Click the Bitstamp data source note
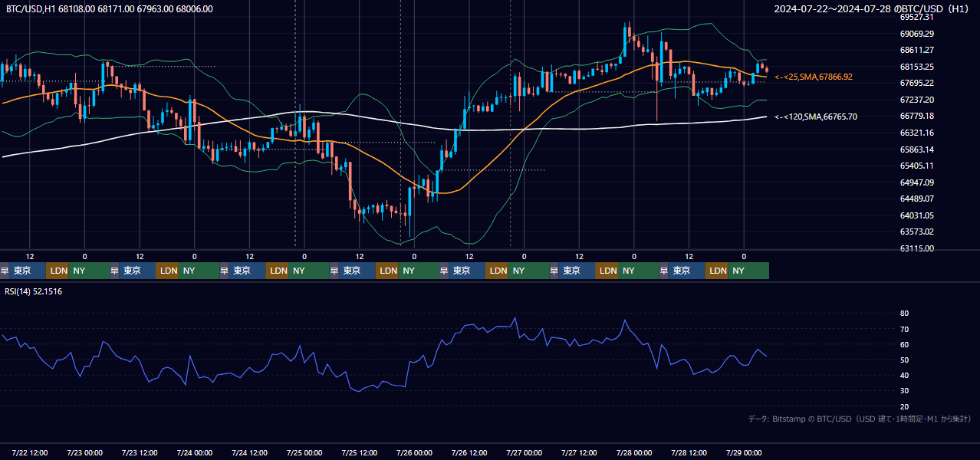 (x=860, y=419)
